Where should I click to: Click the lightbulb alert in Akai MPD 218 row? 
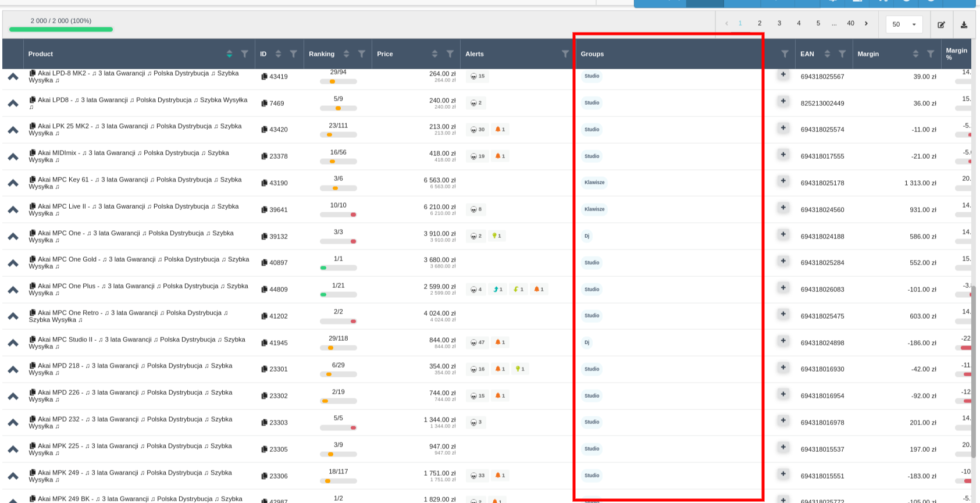click(x=520, y=369)
